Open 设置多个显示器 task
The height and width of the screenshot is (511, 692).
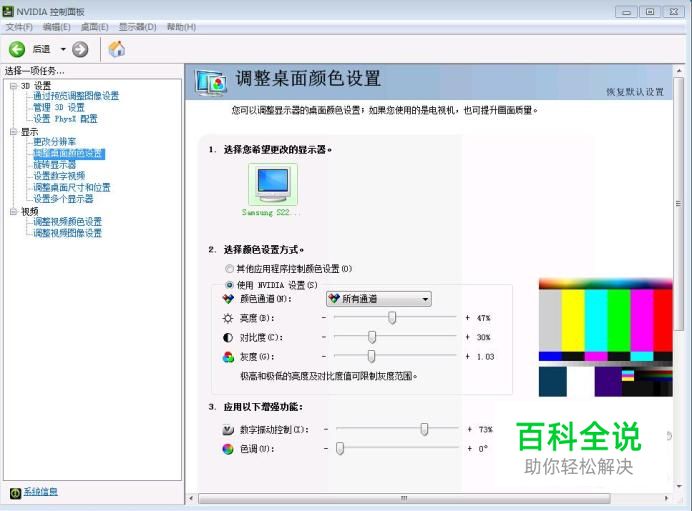click(x=63, y=199)
